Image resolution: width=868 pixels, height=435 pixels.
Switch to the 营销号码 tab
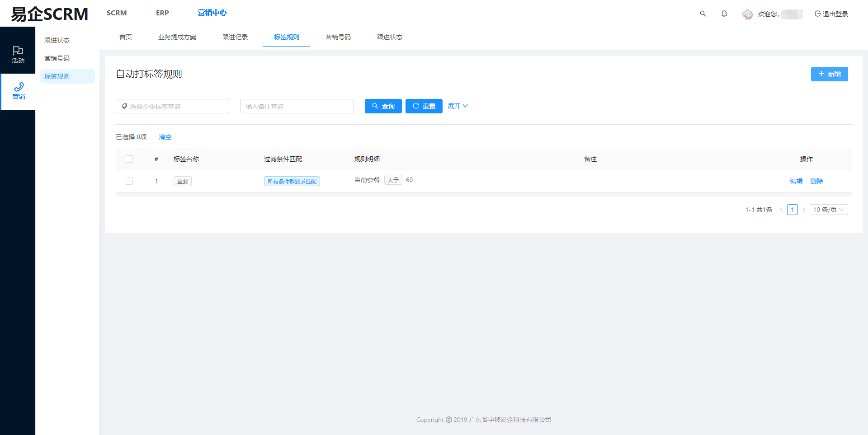click(x=338, y=37)
